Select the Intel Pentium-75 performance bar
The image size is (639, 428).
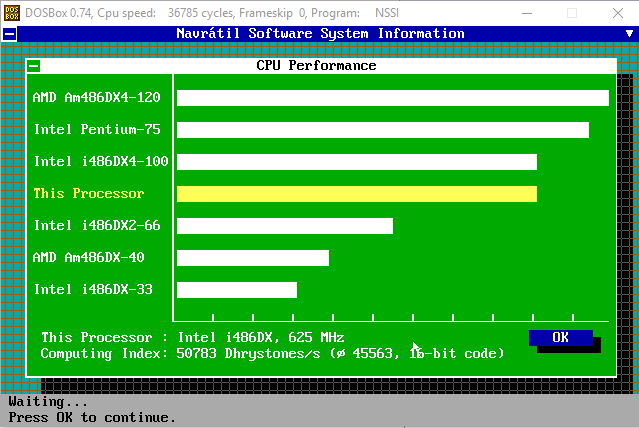[x=382, y=130]
